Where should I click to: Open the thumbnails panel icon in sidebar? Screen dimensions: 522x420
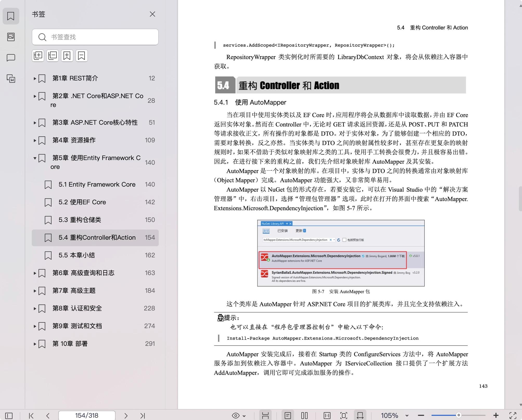(11, 37)
